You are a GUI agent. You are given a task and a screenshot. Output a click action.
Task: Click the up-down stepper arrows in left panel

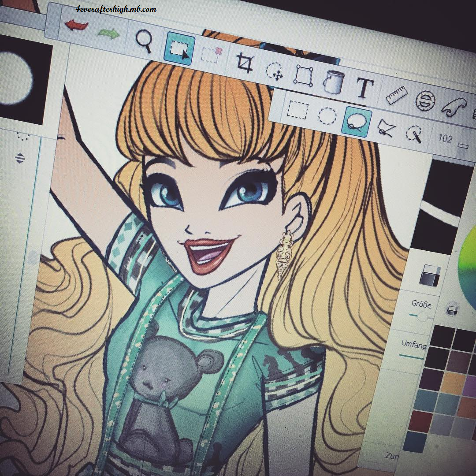pyautogui.click(x=20, y=158)
